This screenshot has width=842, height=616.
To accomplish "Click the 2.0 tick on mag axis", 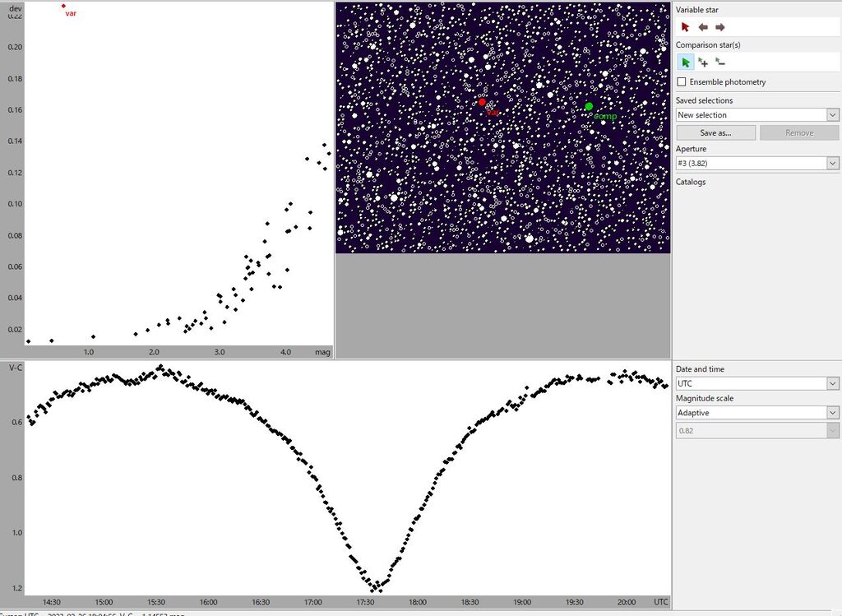I will pos(154,352).
